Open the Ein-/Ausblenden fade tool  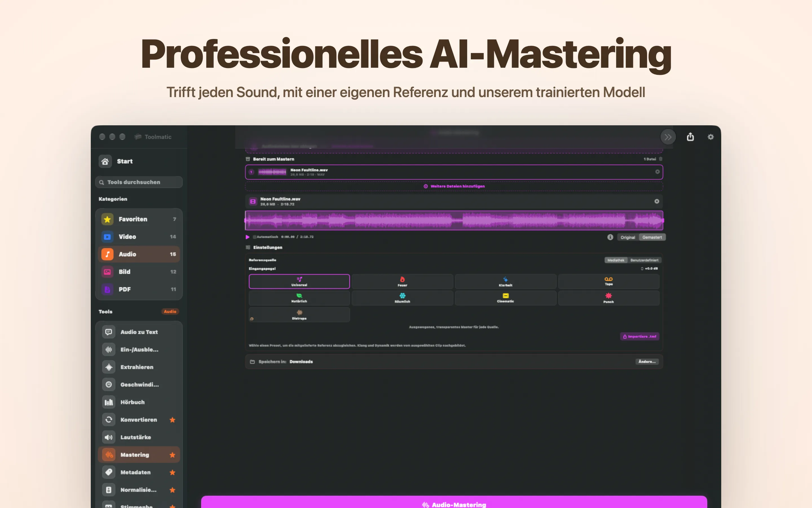pos(139,349)
